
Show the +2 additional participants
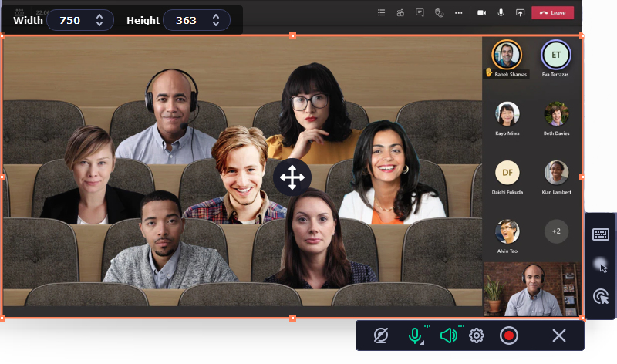pos(556,231)
